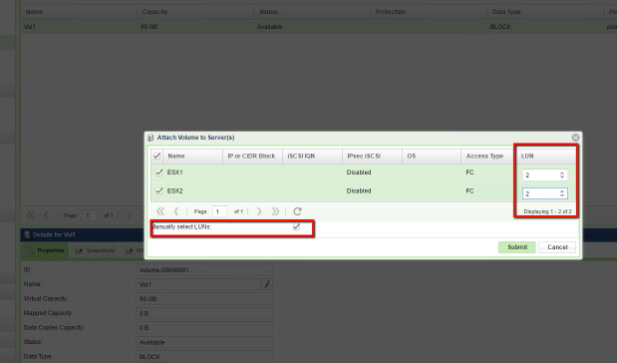
Task: Click the Available status cell for Vol1
Action: 270,27
